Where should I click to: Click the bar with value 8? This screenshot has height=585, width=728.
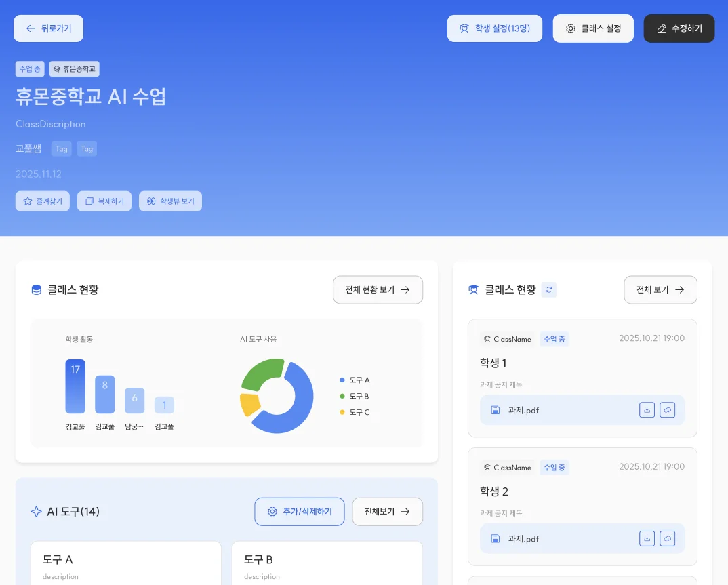(105, 394)
